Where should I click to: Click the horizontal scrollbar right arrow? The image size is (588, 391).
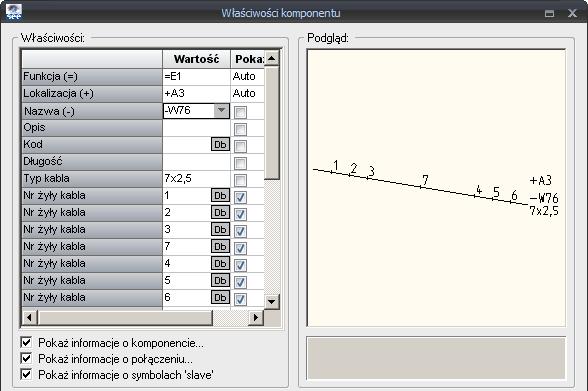256,318
